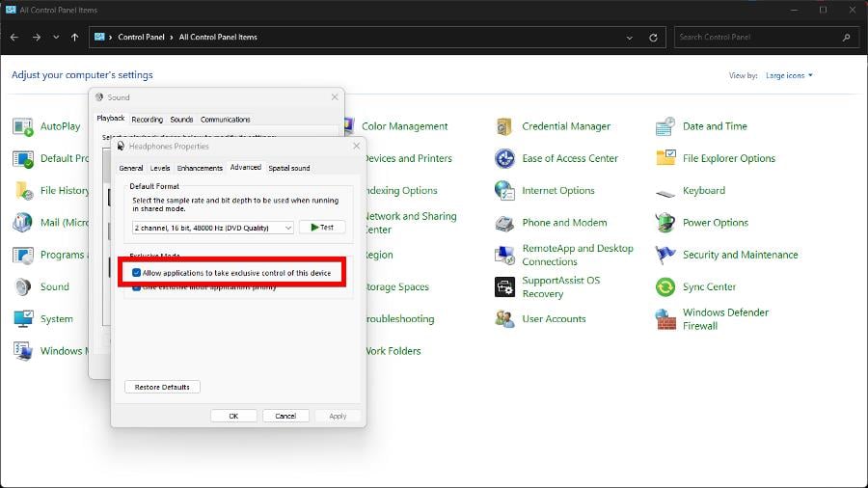Image resolution: width=868 pixels, height=488 pixels.
Task: Open the Storage Spaces link
Action: [398, 286]
